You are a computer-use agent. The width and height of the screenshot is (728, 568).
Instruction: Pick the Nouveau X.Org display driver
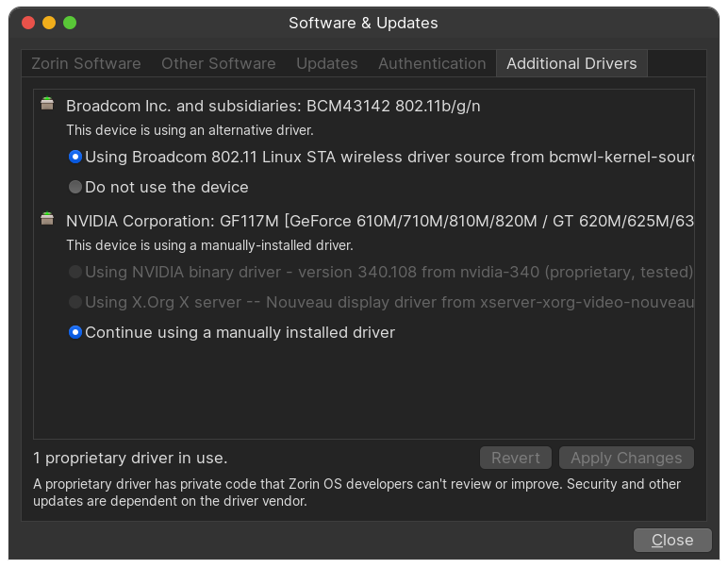pyautogui.click(x=75, y=302)
